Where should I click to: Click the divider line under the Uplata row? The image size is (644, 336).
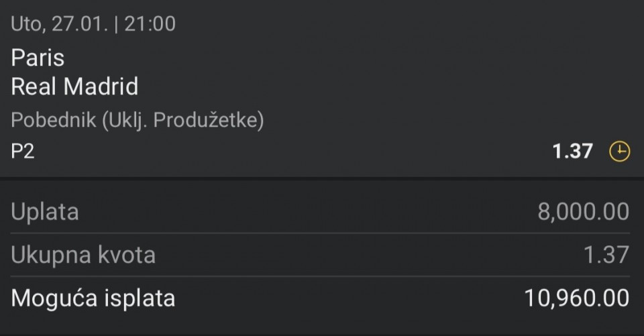click(322, 233)
